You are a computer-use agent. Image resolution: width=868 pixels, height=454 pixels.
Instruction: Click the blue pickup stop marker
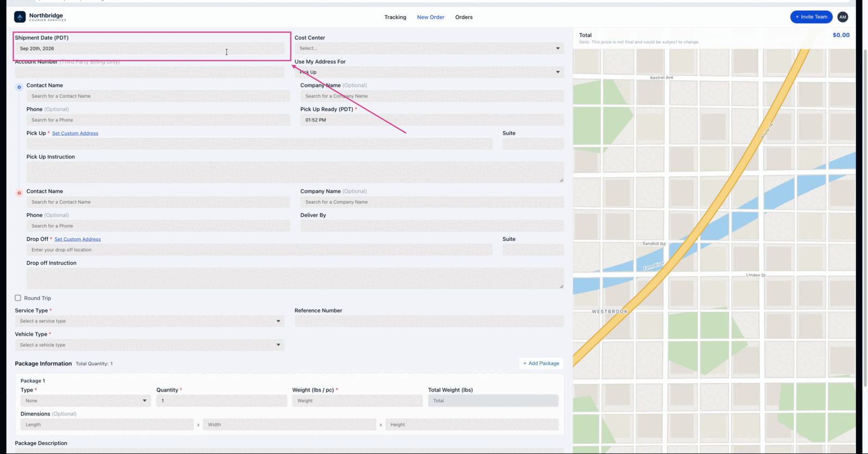(x=19, y=87)
